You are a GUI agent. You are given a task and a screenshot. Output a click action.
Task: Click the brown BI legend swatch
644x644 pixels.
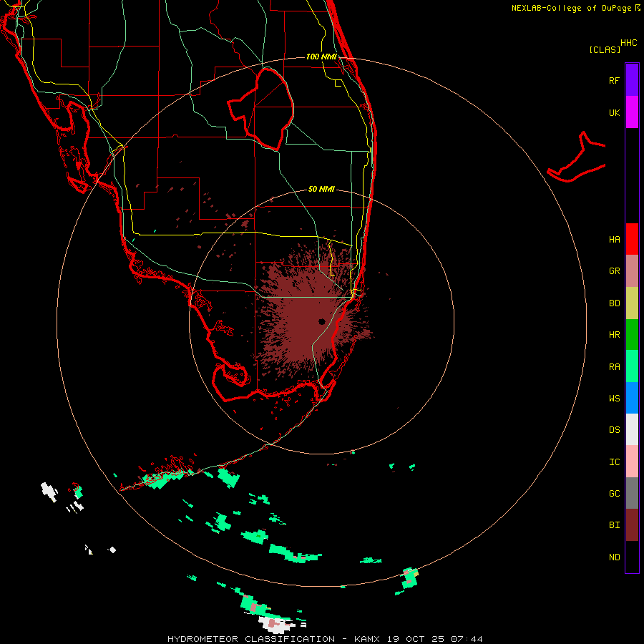click(632, 525)
